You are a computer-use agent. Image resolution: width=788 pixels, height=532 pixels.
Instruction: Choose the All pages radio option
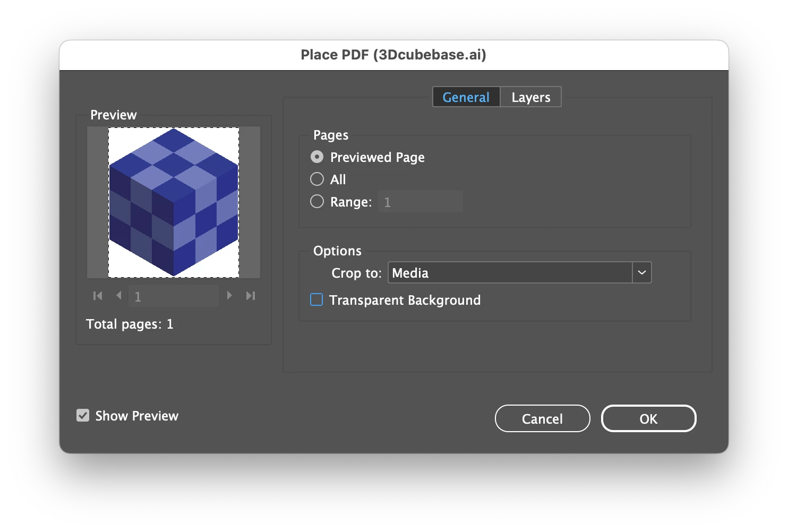pos(317,179)
